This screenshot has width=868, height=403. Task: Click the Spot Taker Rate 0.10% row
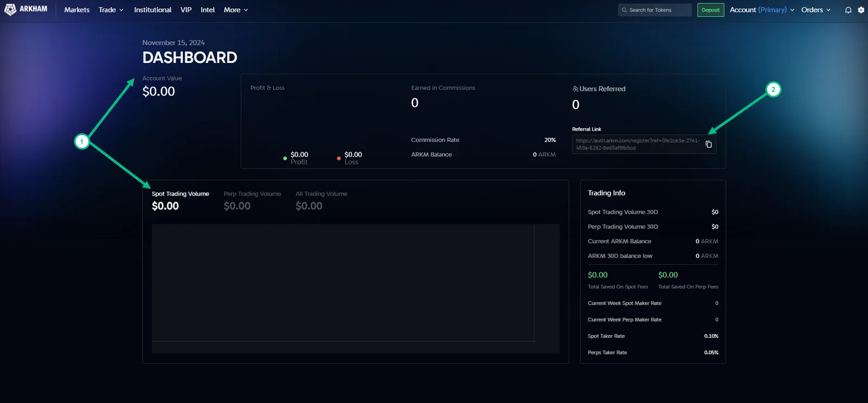pos(653,336)
